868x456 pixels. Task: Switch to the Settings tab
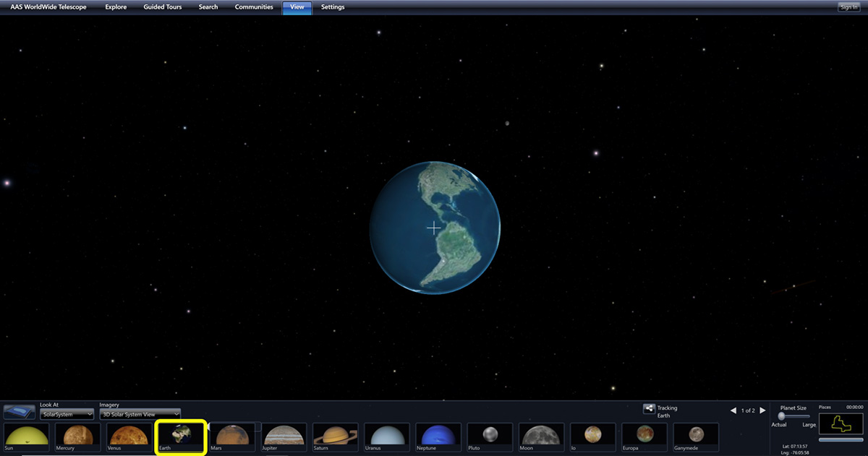click(x=333, y=7)
